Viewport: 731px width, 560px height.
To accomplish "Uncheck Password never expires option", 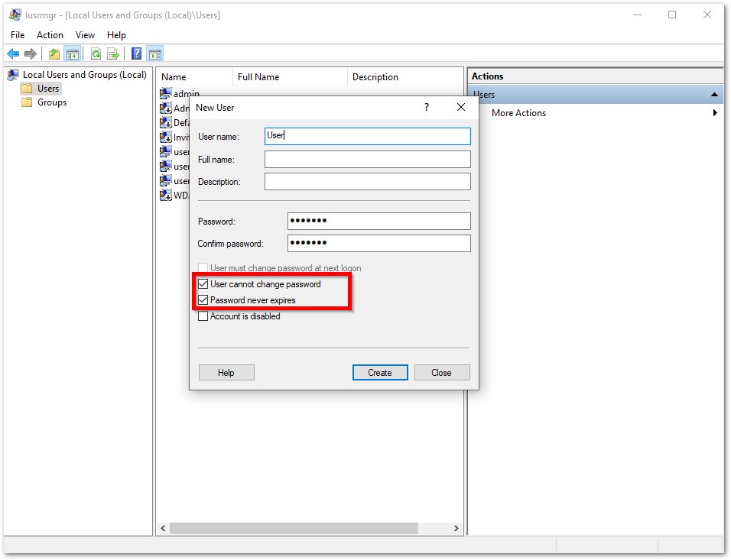I will pos(203,300).
